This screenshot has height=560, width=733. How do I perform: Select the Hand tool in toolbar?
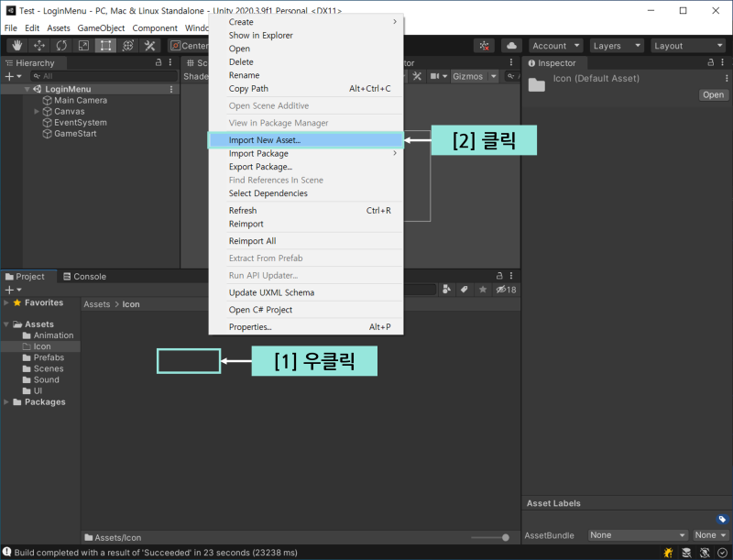point(17,45)
